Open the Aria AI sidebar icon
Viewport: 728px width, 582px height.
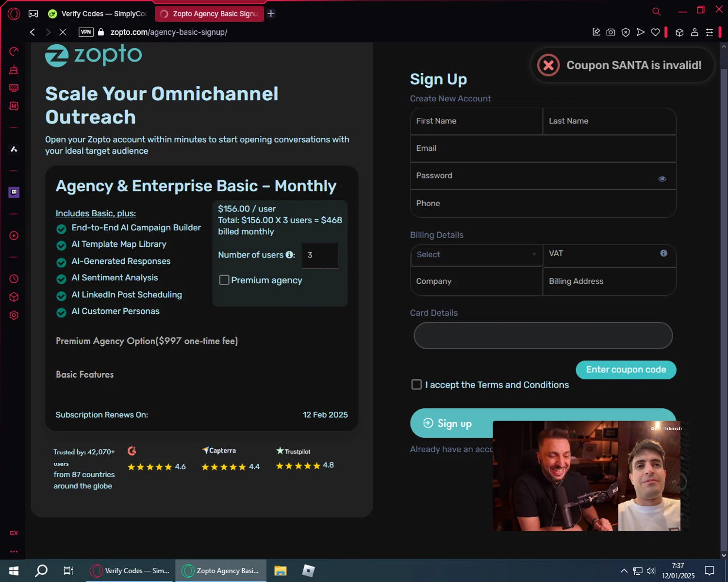(14, 149)
